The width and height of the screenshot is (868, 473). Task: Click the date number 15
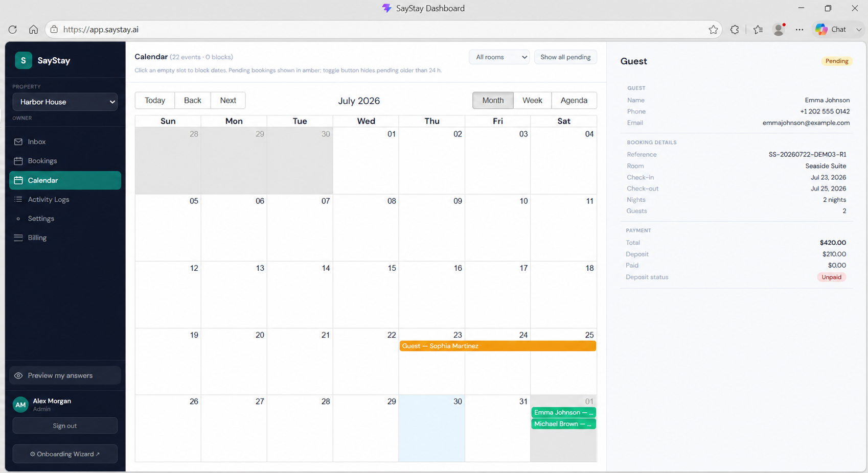click(x=392, y=268)
